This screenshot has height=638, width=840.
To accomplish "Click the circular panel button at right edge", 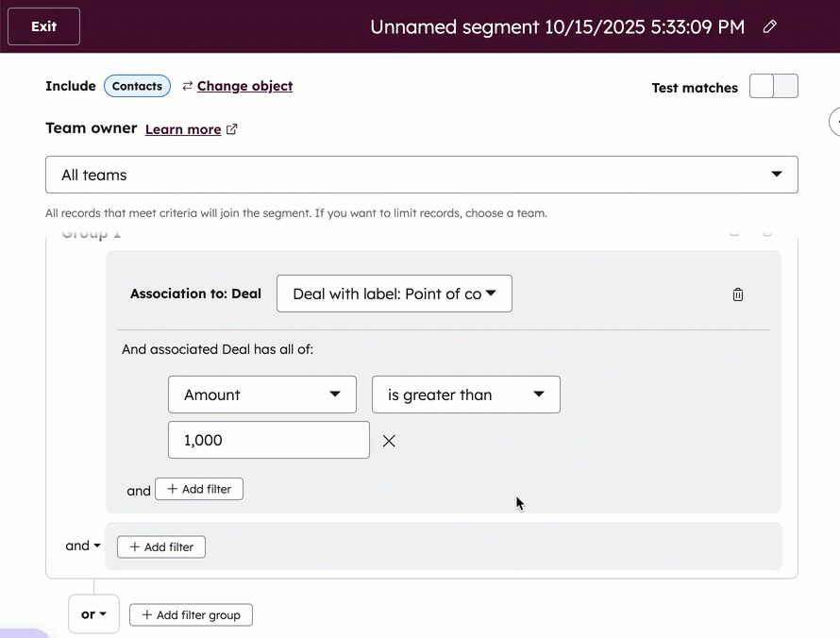I will click(835, 122).
